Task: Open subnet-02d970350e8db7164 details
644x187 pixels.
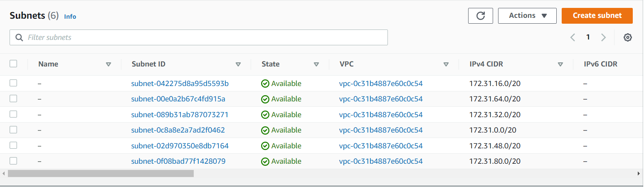Action: coord(180,146)
